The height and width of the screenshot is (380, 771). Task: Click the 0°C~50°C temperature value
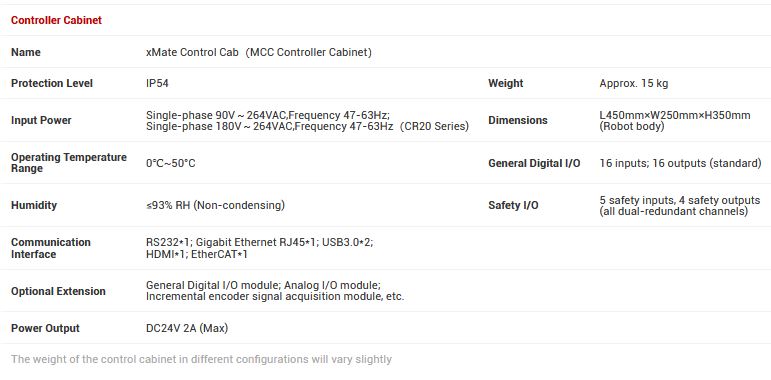point(171,163)
